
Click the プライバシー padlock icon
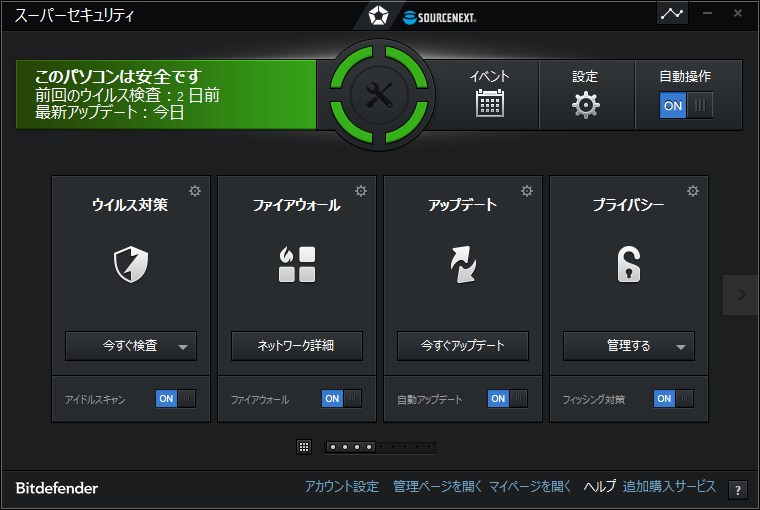629,264
